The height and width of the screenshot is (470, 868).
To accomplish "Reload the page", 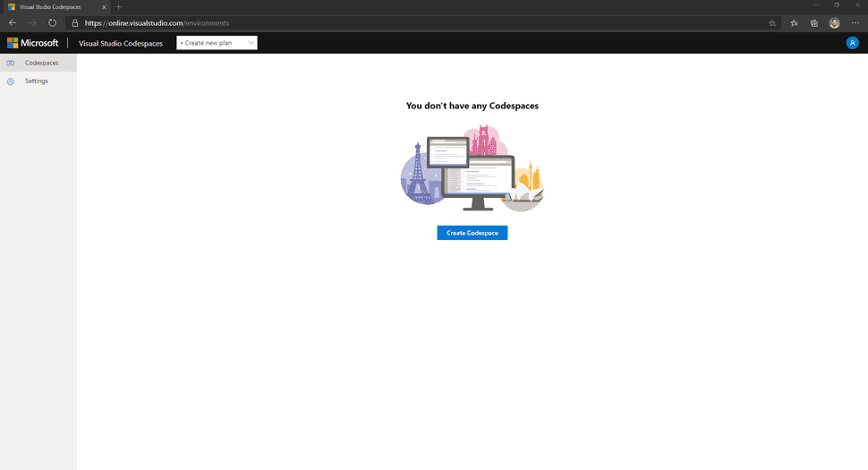I will pyautogui.click(x=52, y=23).
